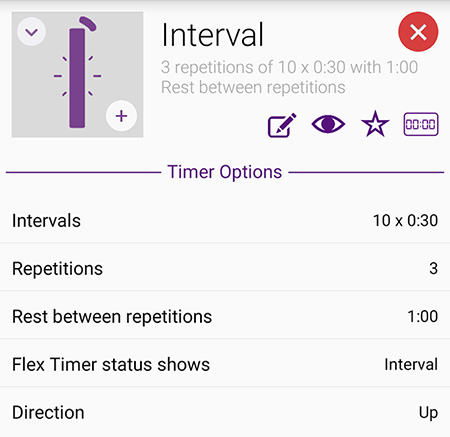
Task: Edit the 1:00 rest time value
Action: point(423,316)
